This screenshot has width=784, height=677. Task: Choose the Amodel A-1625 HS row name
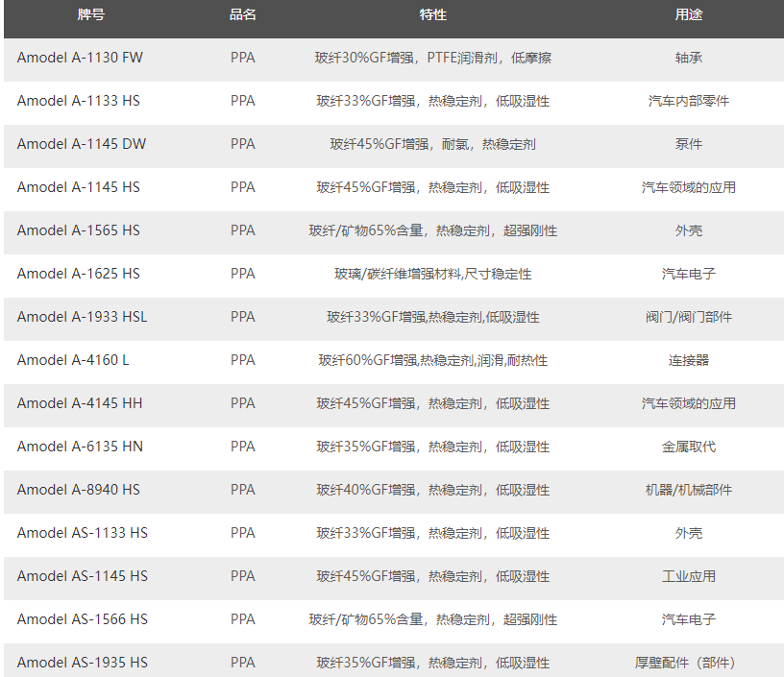click(79, 274)
